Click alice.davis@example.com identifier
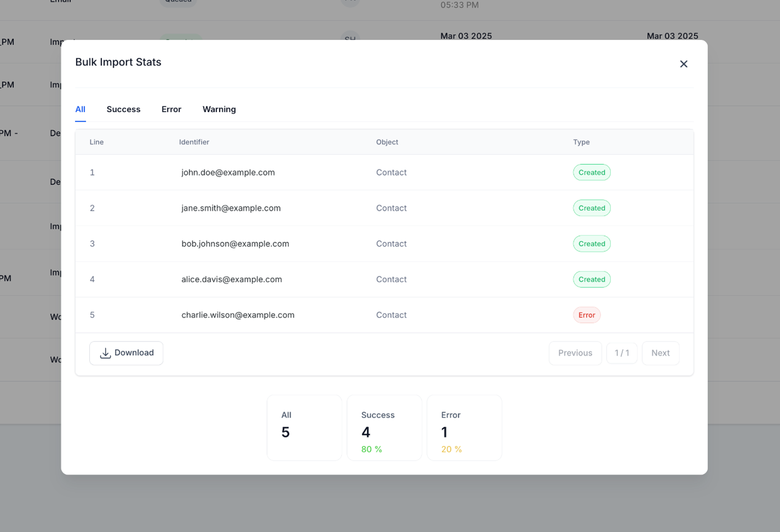The width and height of the screenshot is (780, 532). click(x=232, y=279)
